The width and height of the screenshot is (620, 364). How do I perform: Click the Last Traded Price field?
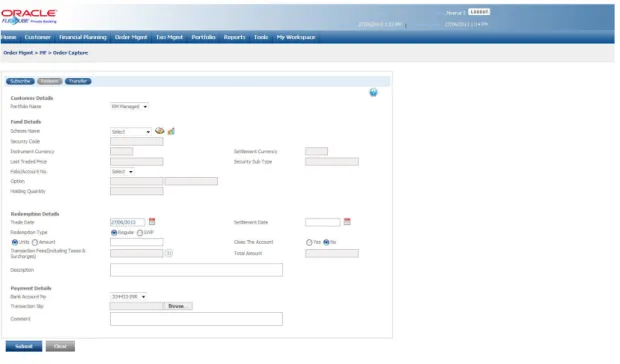click(x=136, y=162)
